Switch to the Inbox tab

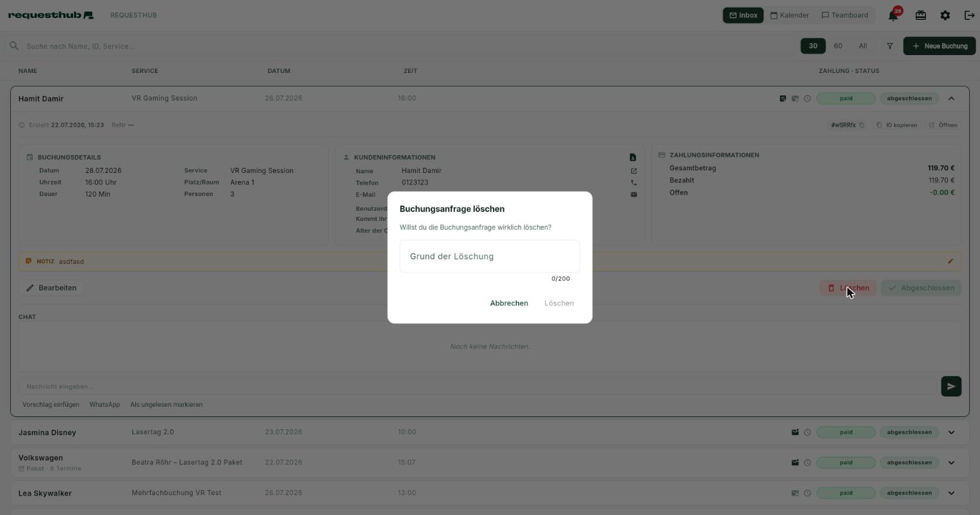pyautogui.click(x=743, y=15)
